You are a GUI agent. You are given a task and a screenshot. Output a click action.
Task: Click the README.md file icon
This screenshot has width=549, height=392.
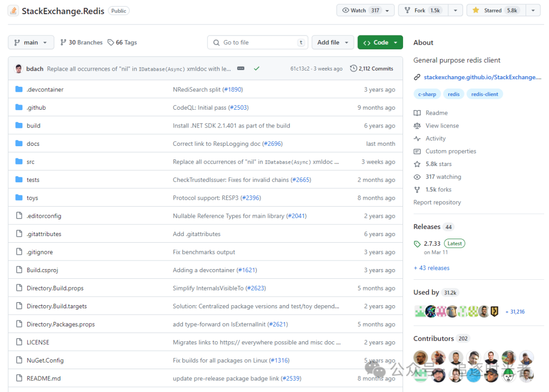tap(19, 378)
